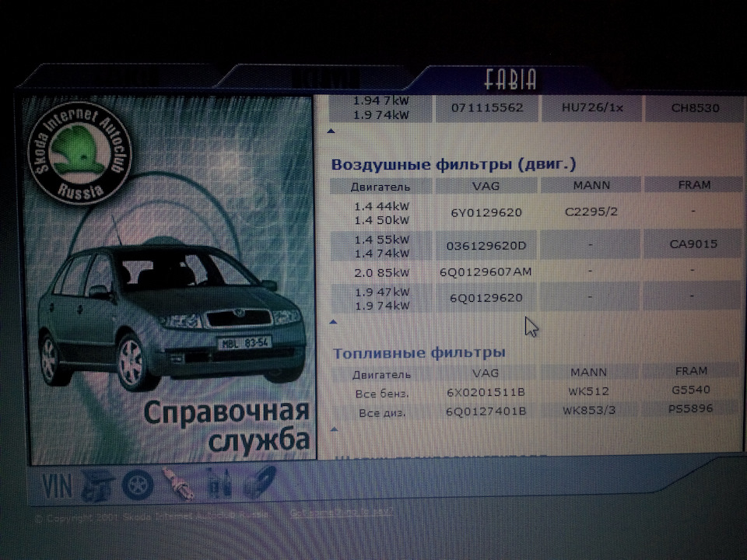Click 'VAG' header in fuel filters table

(486, 373)
